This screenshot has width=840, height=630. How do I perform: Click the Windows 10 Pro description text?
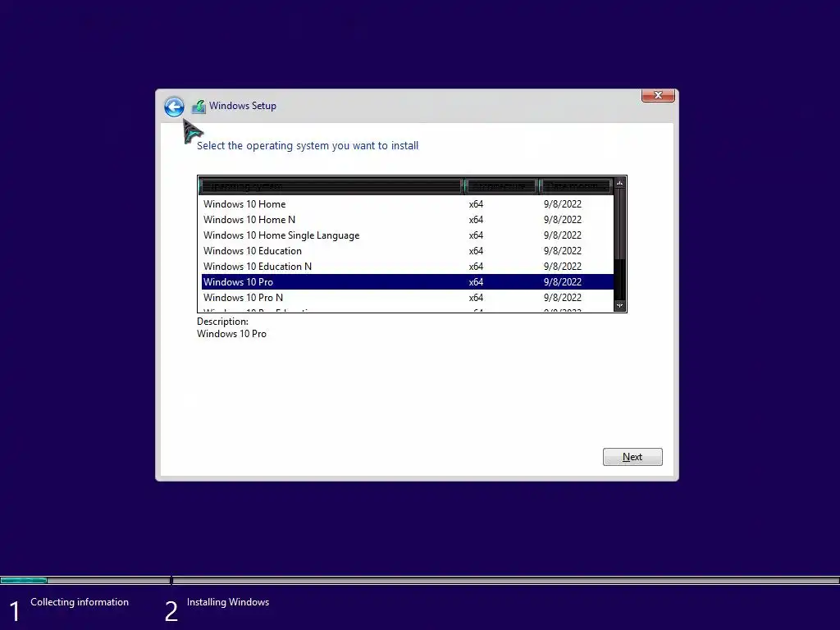pos(231,334)
